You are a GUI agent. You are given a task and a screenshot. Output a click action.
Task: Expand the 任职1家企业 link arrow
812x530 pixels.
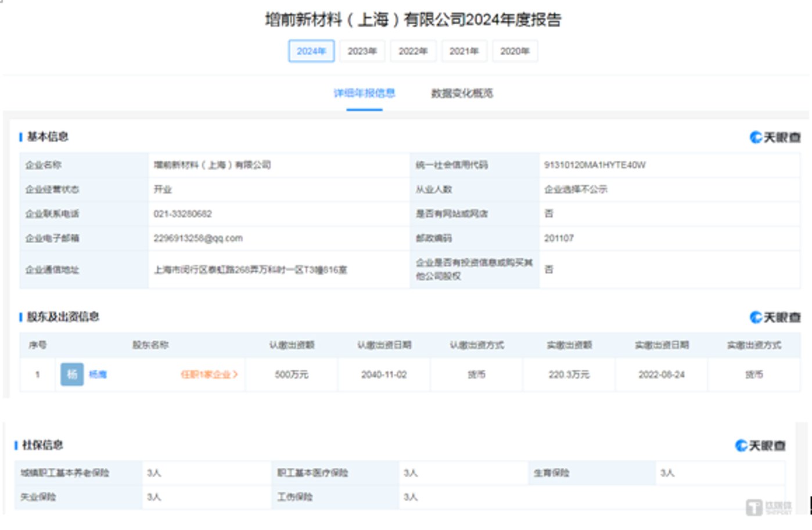click(235, 374)
